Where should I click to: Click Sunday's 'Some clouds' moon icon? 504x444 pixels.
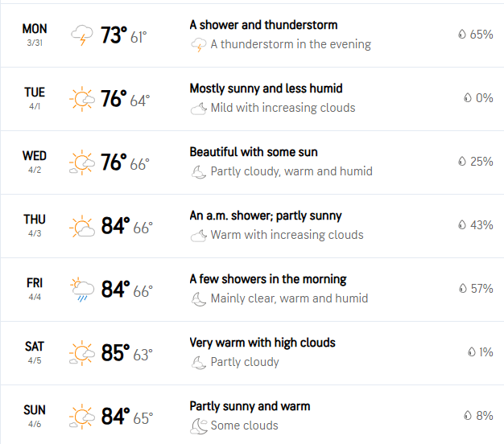click(198, 425)
